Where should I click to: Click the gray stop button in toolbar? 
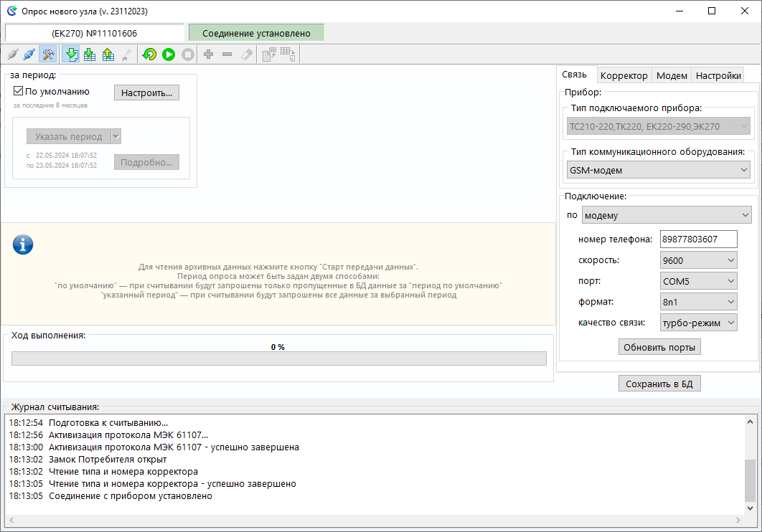click(x=188, y=54)
